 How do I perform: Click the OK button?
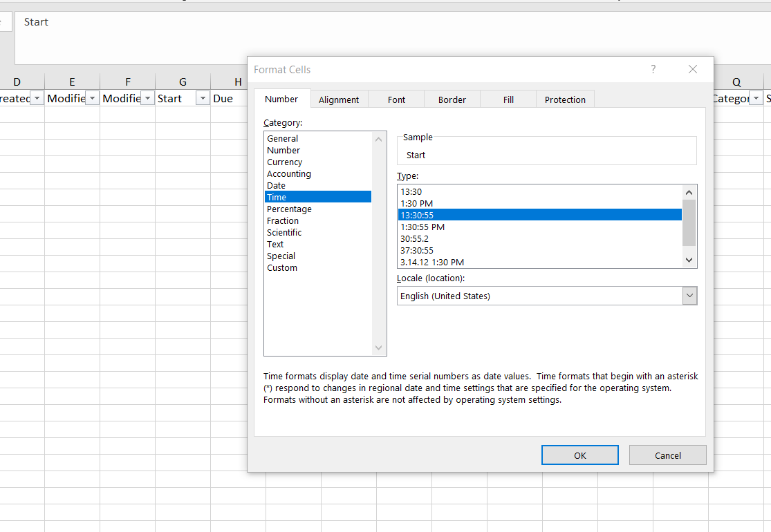point(579,455)
